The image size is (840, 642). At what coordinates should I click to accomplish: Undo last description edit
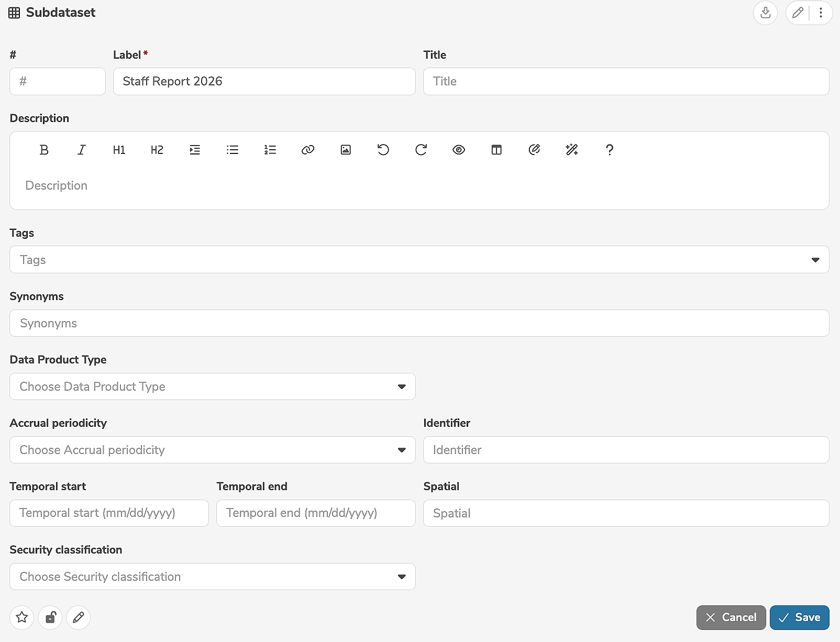click(x=383, y=150)
